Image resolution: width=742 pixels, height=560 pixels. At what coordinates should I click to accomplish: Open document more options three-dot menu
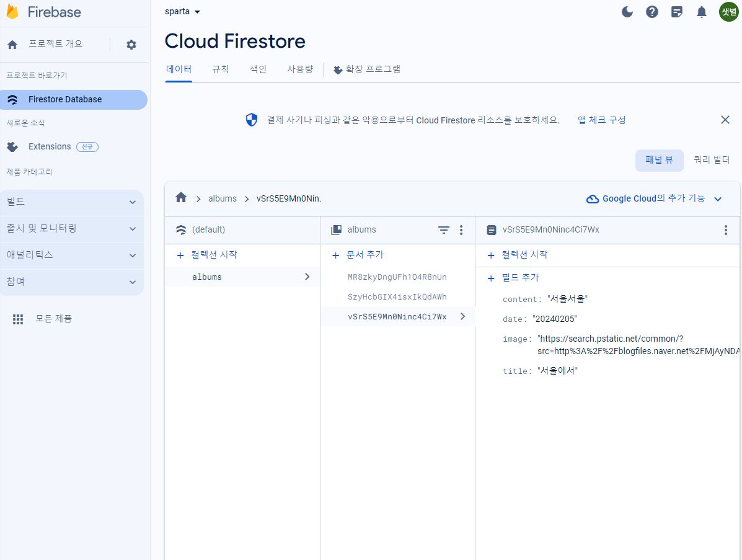coord(725,230)
